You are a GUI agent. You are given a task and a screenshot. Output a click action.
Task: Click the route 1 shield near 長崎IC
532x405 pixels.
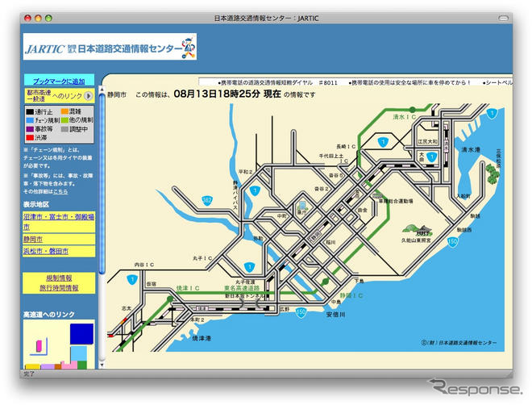coord(383,142)
